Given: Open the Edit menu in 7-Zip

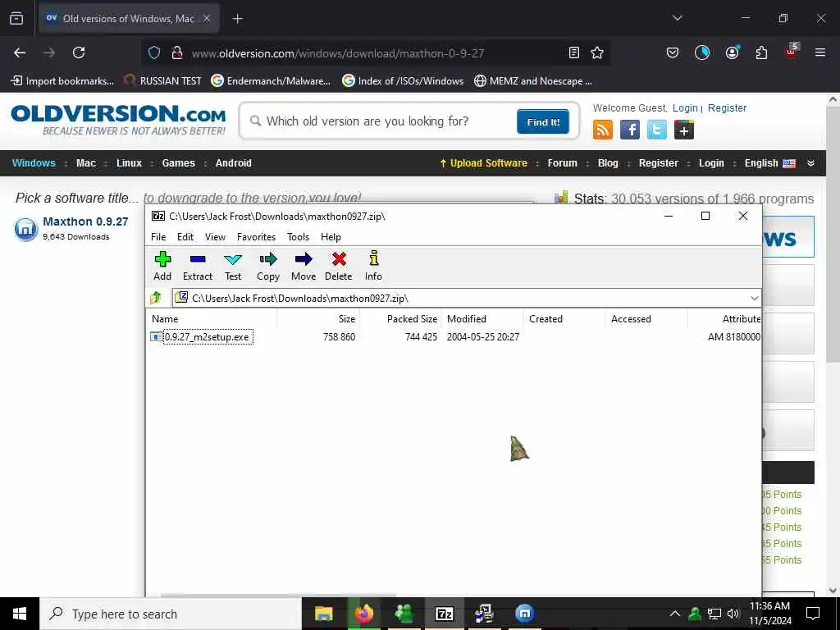Looking at the screenshot, I should [x=185, y=237].
